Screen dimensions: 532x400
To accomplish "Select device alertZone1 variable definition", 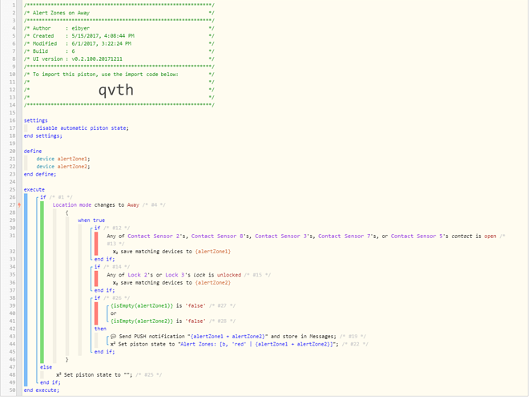I will coord(63,159).
